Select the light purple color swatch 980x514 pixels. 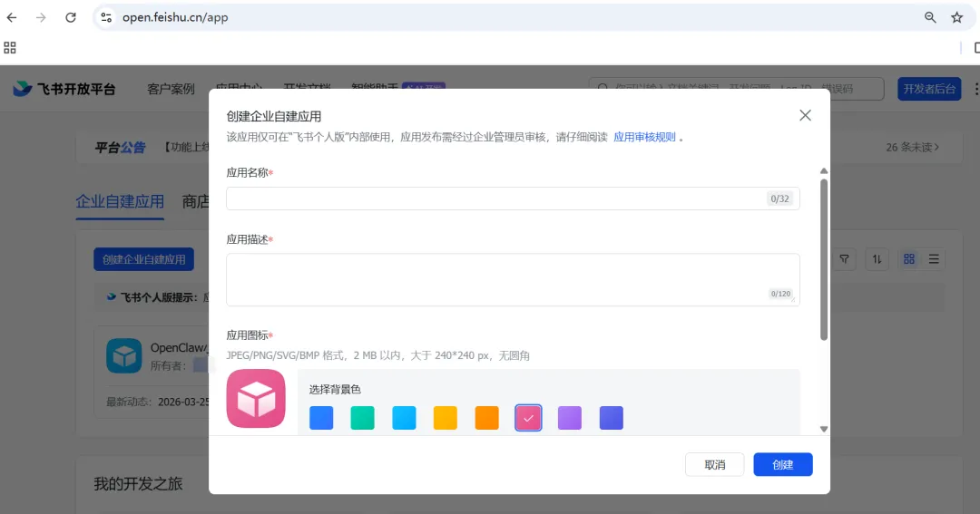pos(569,418)
